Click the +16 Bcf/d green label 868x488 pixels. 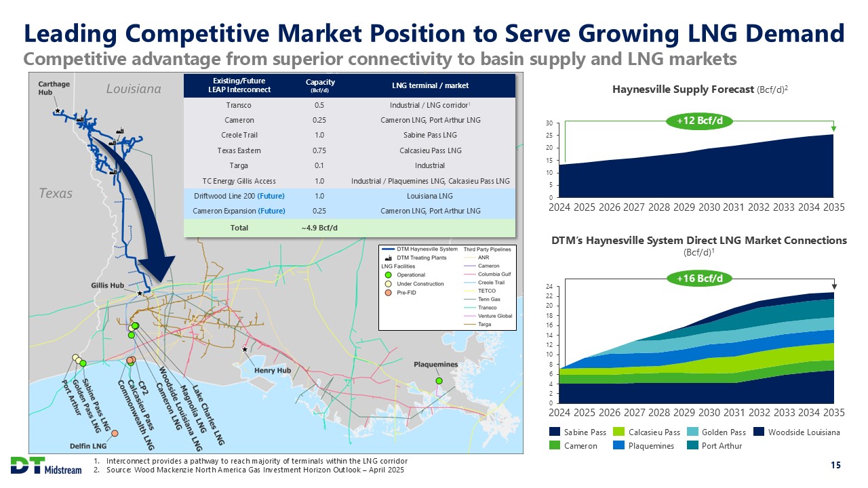pyautogui.click(x=698, y=278)
